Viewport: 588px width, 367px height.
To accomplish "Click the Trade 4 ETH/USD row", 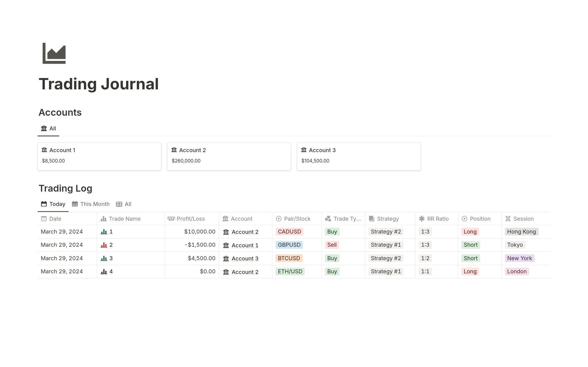I will click(294, 271).
